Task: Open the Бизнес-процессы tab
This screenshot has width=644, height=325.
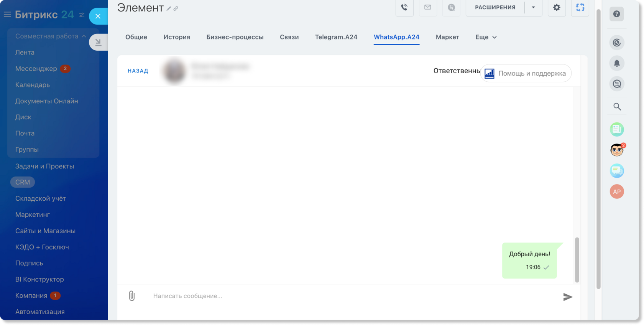Action: click(x=235, y=37)
